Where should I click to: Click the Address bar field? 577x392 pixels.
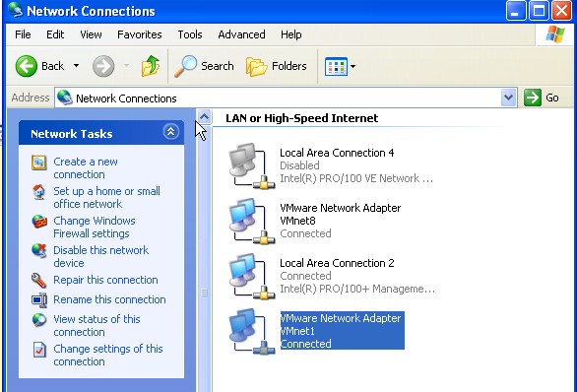click(286, 98)
